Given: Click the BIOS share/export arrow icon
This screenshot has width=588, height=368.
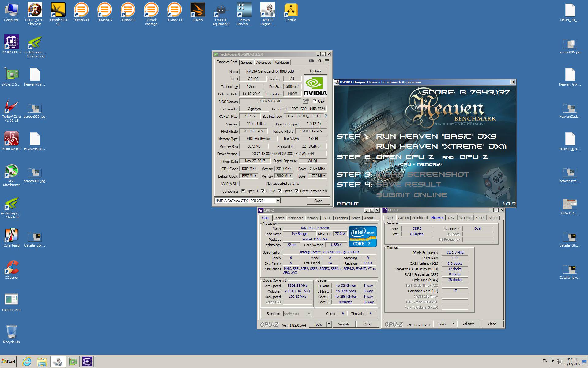Looking at the screenshot, I should pyautogui.click(x=306, y=101).
